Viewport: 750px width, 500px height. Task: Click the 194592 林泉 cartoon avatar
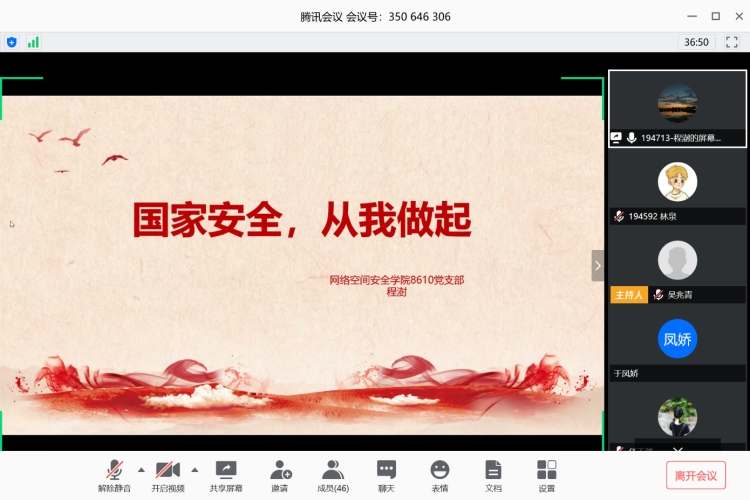pos(677,182)
